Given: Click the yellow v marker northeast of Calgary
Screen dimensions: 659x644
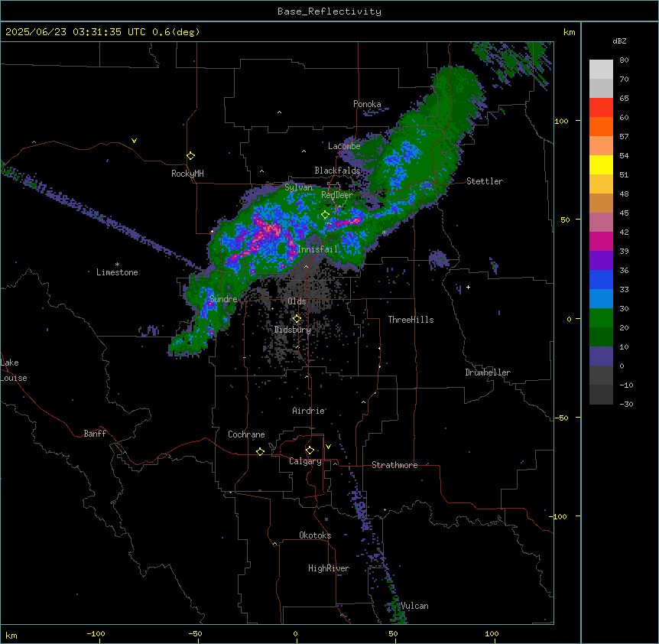Looking at the screenshot, I should 328,447.
